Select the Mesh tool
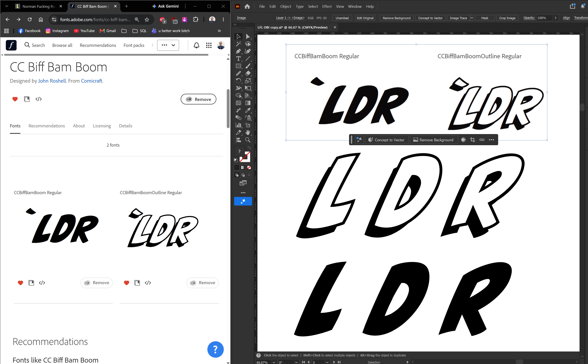 click(x=238, y=103)
